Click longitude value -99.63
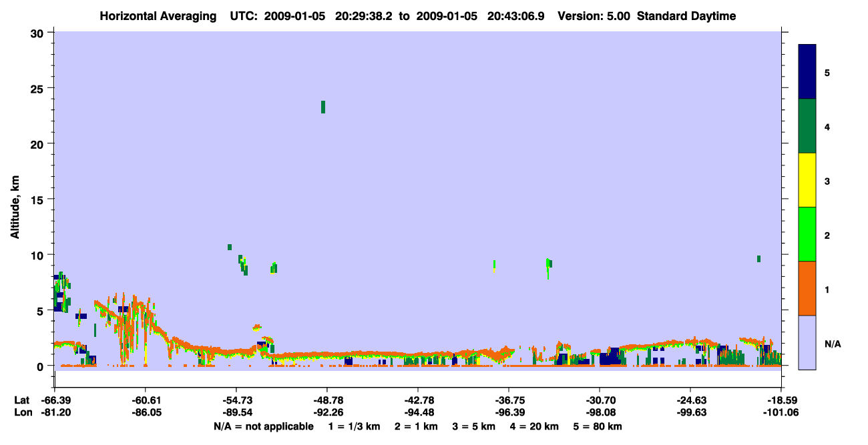Viewport: 868px width, 445px height. [690, 412]
